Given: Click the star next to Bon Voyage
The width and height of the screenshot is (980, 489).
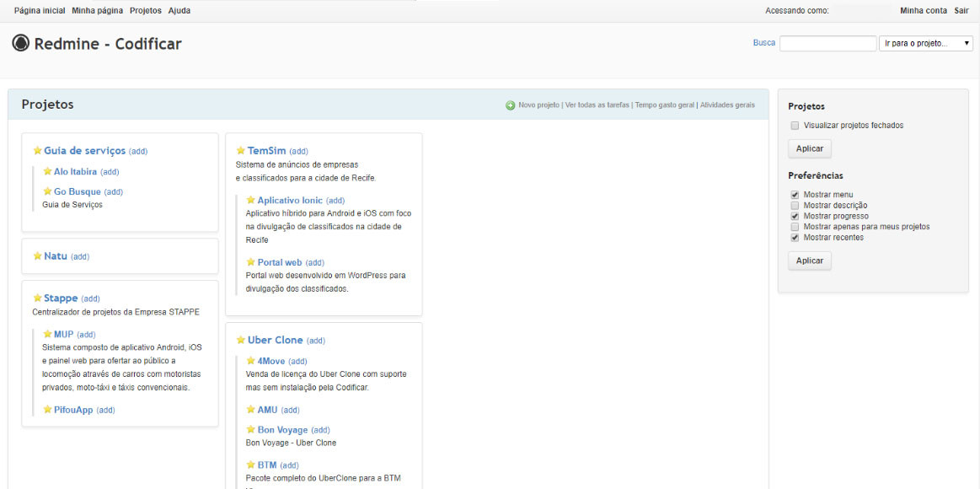Looking at the screenshot, I should pyautogui.click(x=250, y=430).
